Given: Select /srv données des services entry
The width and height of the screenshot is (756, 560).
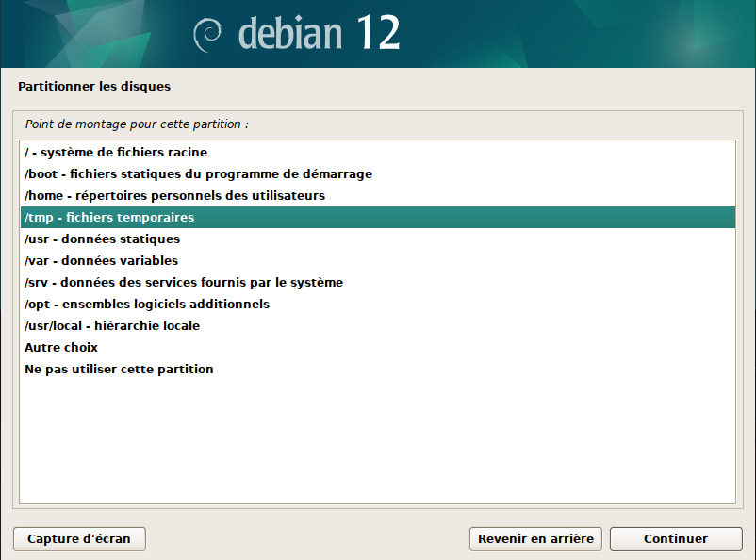Looking at the screenshot, I should tap(378, 283).
